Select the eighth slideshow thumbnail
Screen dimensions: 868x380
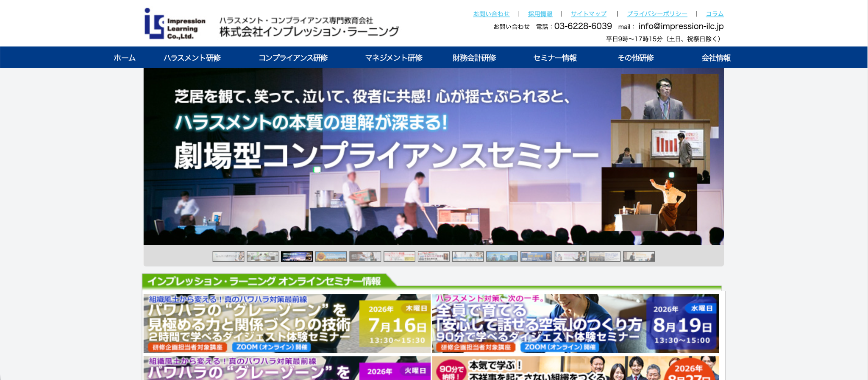(x=468, y=257)
